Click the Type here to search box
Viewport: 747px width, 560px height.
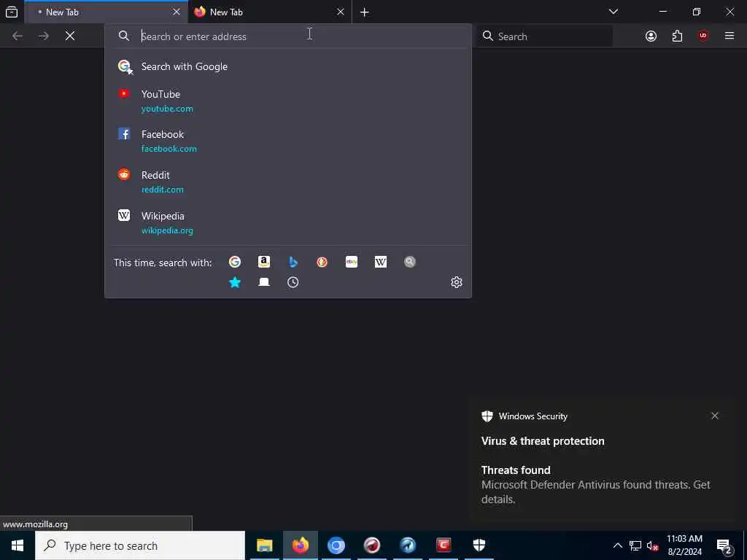click(140, 545)
